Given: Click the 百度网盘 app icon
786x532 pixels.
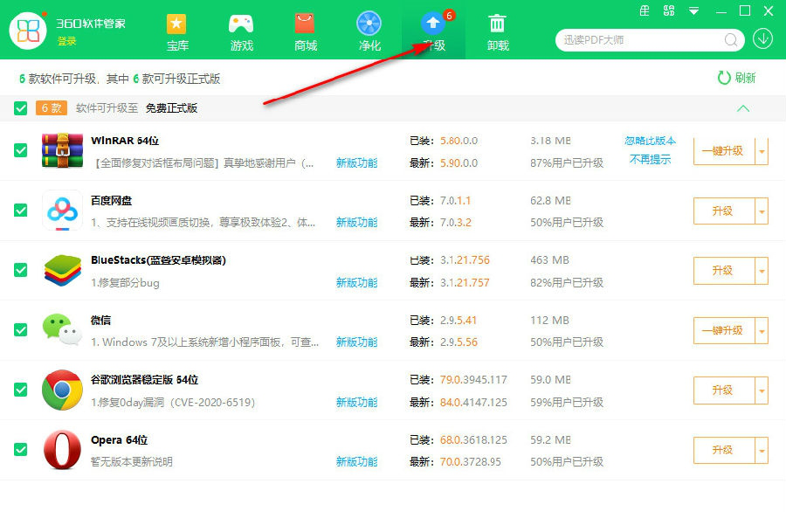Looking at the screenshot, I should [x=62, y=211].
